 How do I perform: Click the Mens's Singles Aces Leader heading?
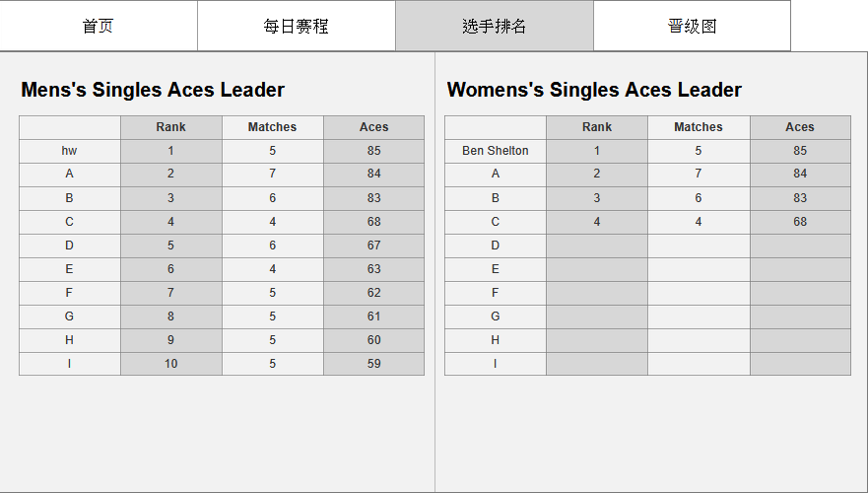153,90
